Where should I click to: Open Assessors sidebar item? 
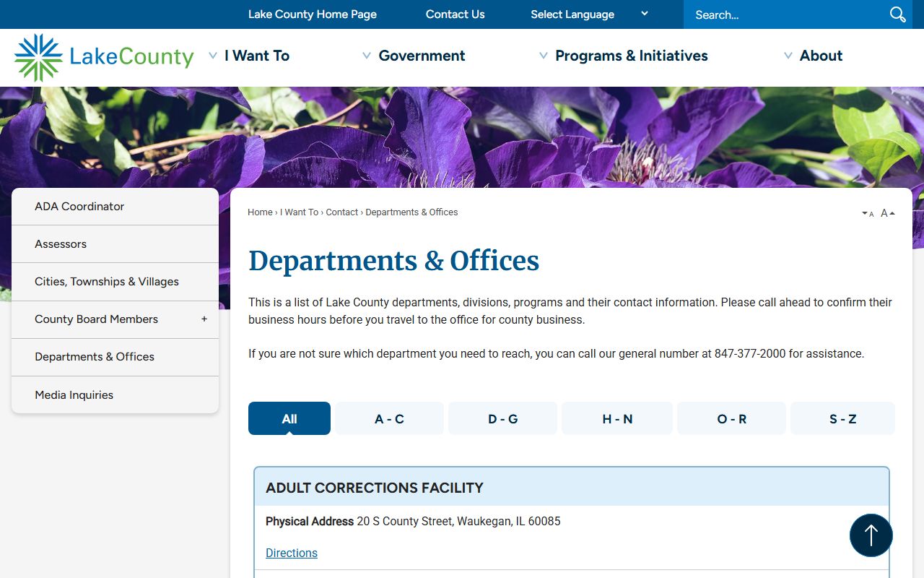(115, 244)
